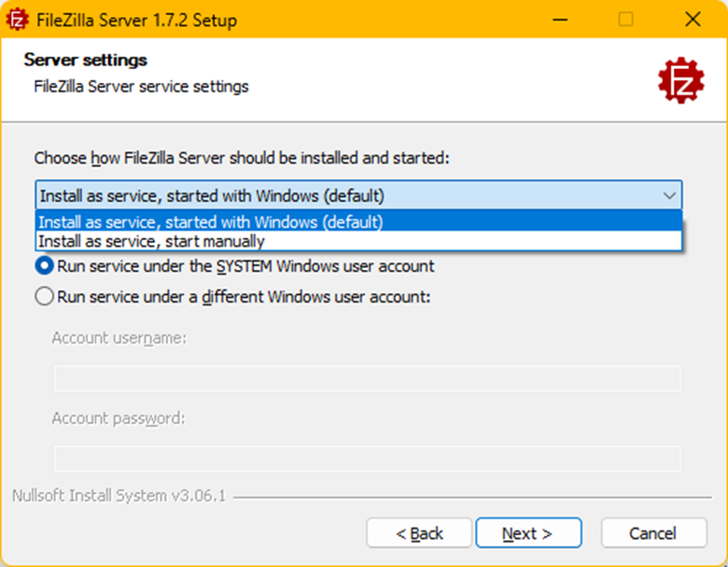Click 'Nullsoft Install System v3.06.1' text
Screen dimensions: 728x567
(x=119, y=496)
